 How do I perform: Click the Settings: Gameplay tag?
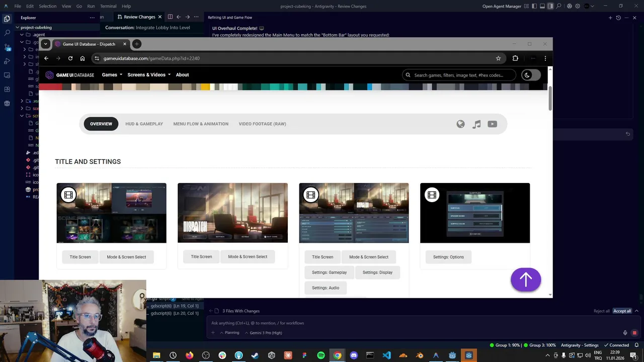pos(329,273)
